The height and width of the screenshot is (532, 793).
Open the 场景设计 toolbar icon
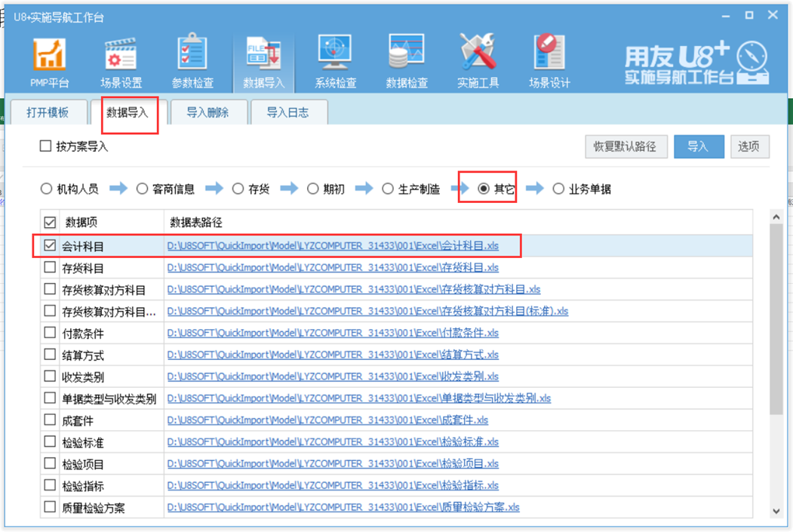549,62
